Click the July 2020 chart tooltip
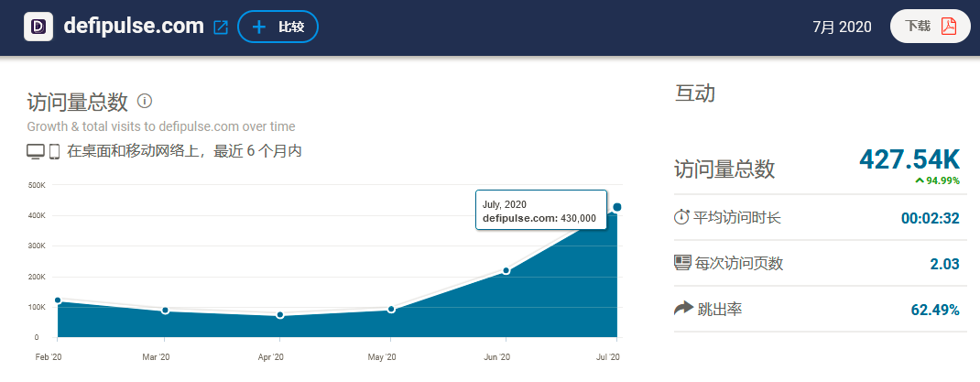 coord(540,210)
